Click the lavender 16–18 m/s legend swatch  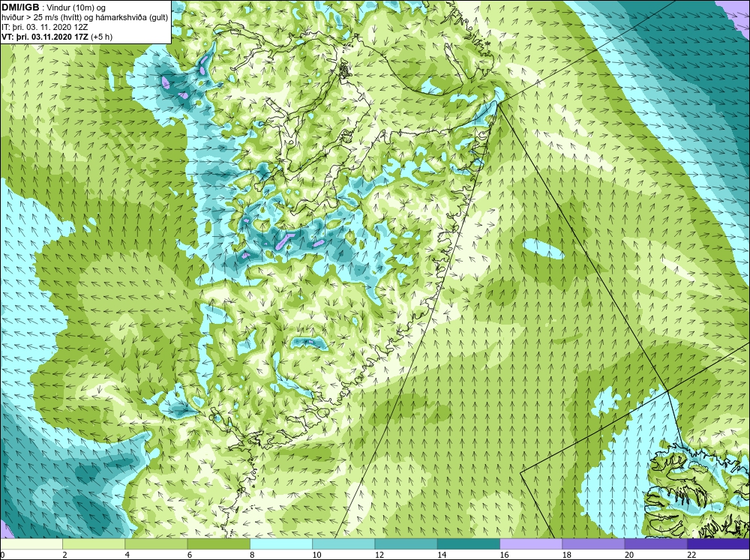point(531,544)
